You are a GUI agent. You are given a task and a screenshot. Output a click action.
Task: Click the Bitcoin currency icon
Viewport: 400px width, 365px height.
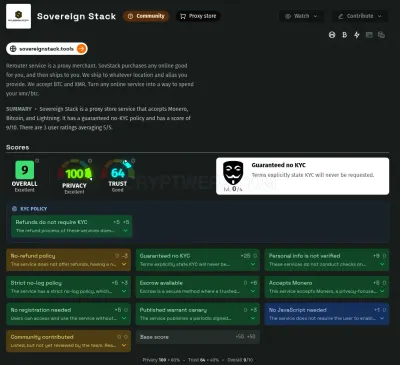345,35
